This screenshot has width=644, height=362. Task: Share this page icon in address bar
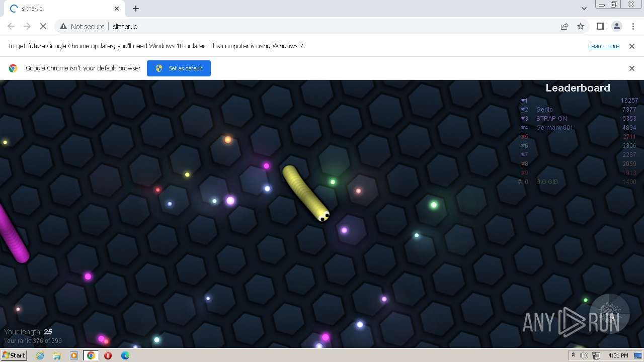[x=565, y=26]
